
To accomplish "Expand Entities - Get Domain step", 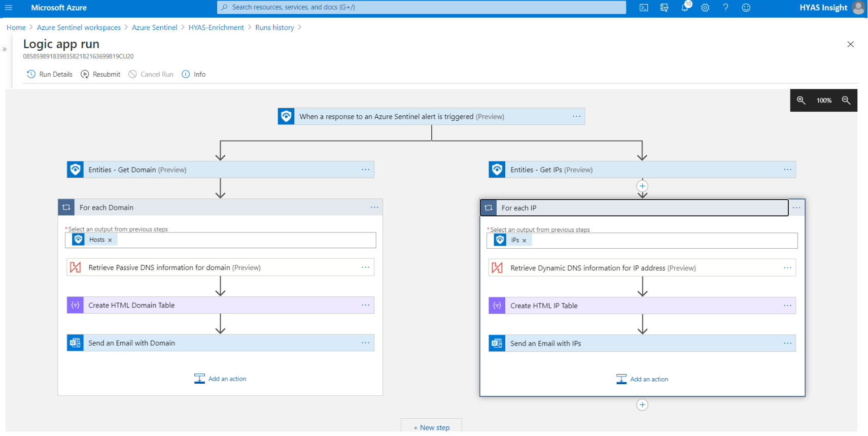I will (220, 170).
